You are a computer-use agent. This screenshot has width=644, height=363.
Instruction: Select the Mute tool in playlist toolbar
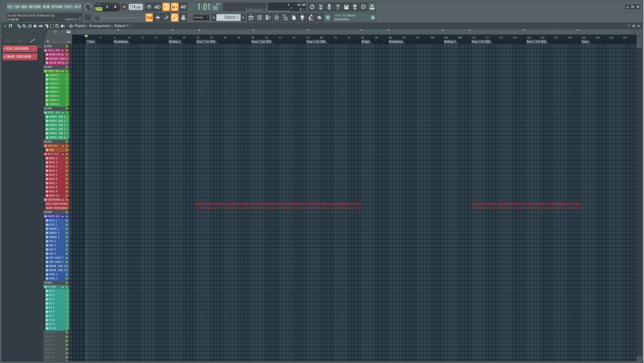35,26
